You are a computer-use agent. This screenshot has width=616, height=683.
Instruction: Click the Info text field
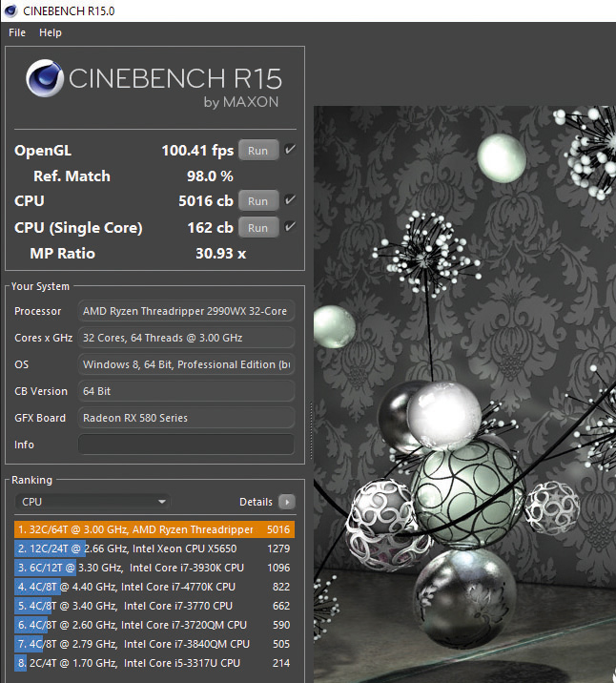tap(186, 445)
